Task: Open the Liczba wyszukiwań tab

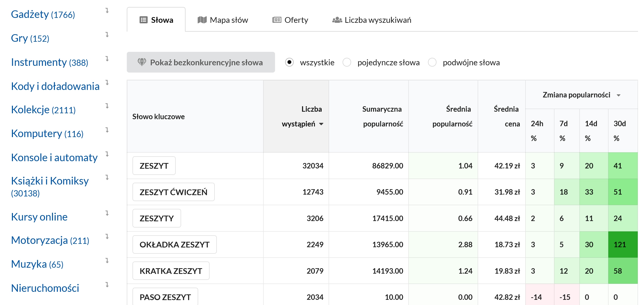Action: pos(372,20)
